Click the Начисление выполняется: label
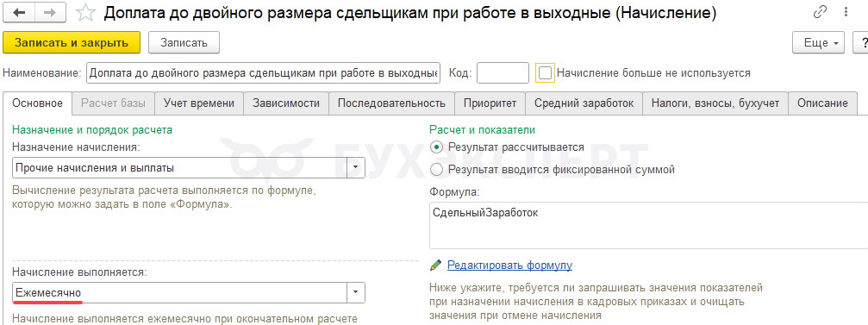 [x=79, y=272]
